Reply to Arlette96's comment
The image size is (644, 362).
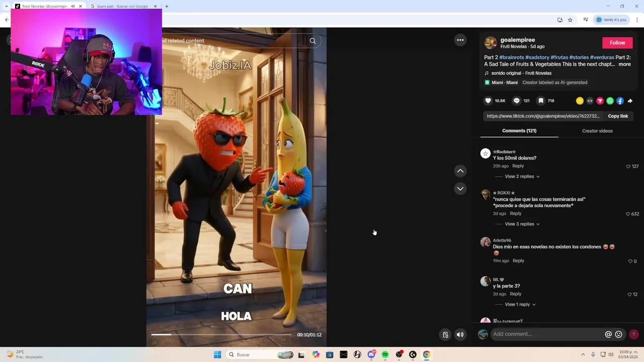click(x=518, y=261)
